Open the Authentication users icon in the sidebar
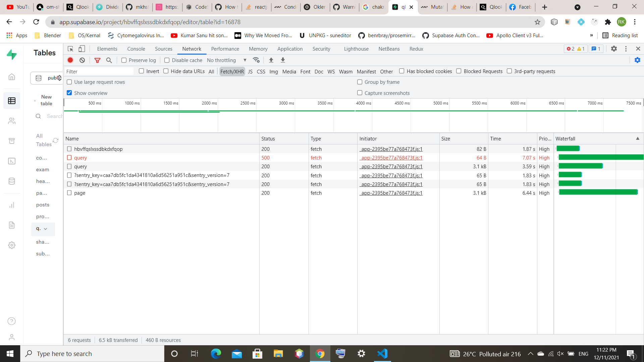This screenshot has width=644, height=362. point(12,121)
